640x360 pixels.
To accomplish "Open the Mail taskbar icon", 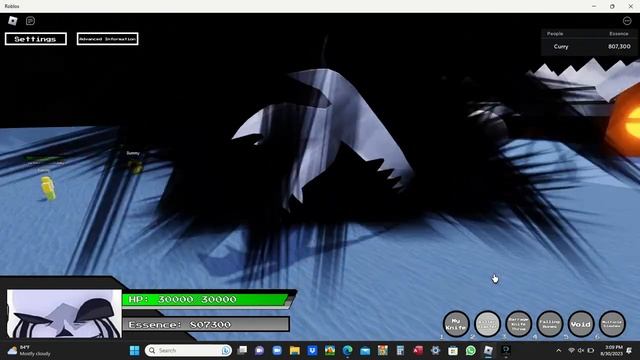I will coord(365,350).
